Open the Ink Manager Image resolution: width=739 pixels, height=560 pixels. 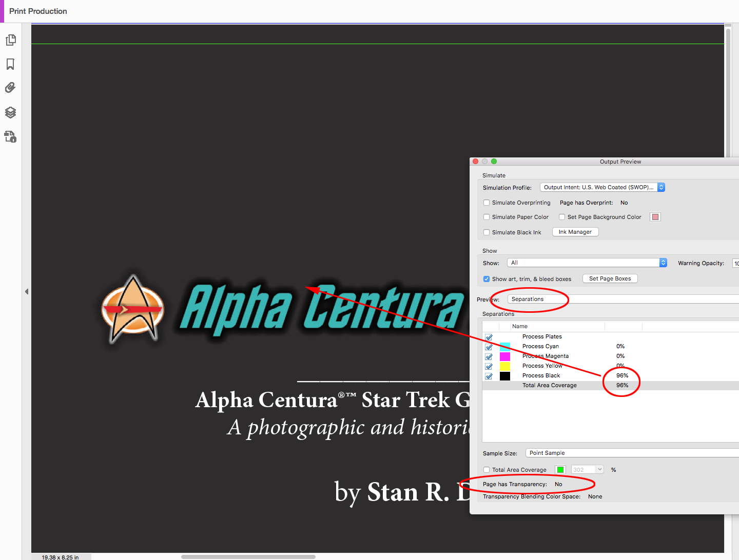click(x=575, y=232)
